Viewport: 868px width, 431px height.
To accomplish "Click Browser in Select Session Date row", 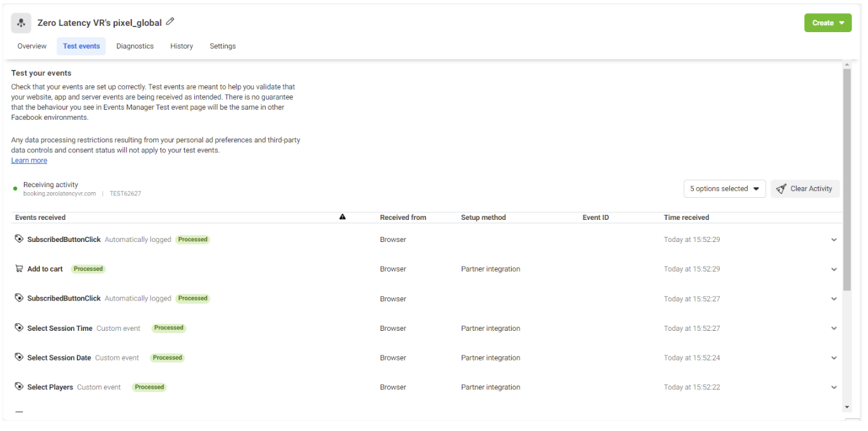I will tap(393, 358).
